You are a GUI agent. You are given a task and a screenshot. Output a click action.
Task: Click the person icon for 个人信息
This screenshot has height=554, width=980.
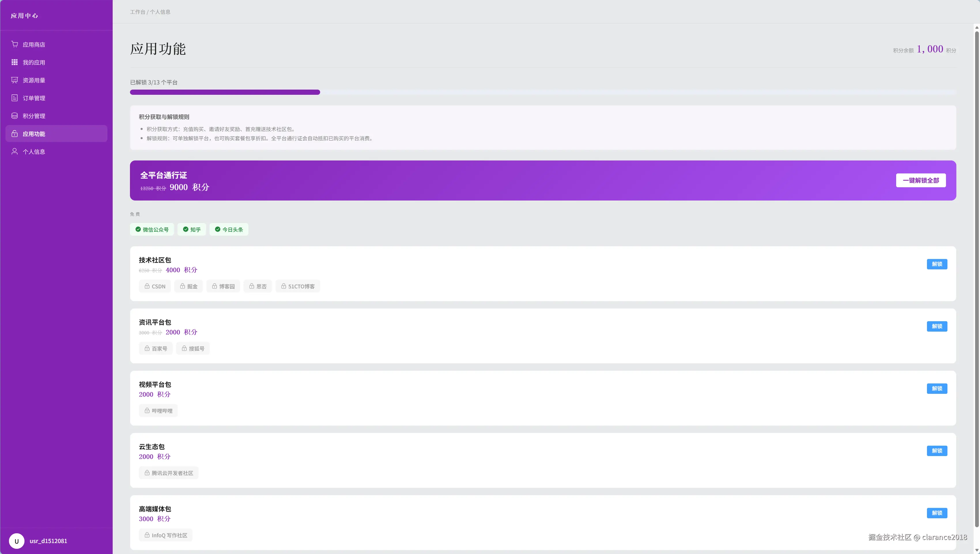click(x=14, y=152)
